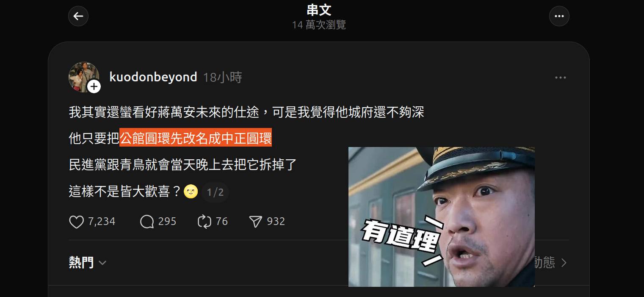Open the post's three-dot options menu

[x=560, y=78]
